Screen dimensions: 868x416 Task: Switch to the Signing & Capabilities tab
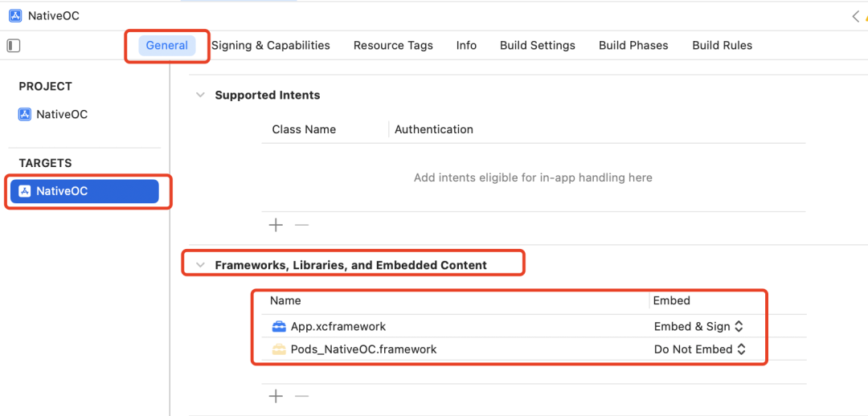pyautogui.click(x=271, y=46)
